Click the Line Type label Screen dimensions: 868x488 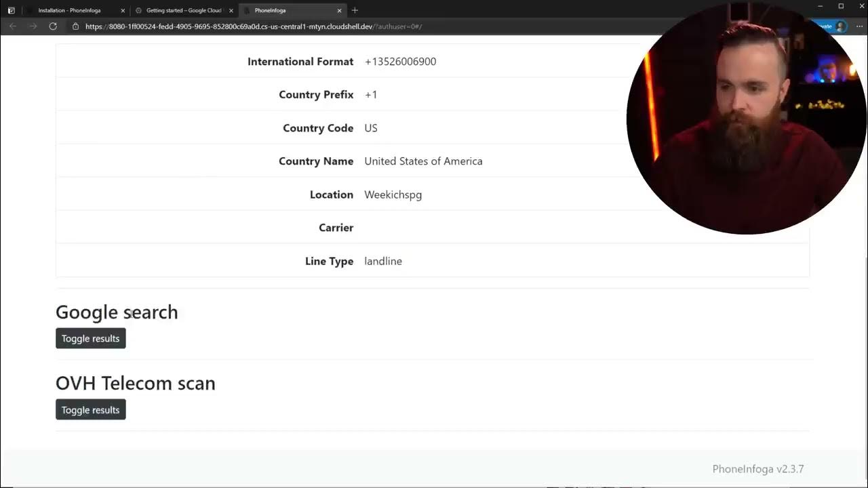(x=329, y=261)
